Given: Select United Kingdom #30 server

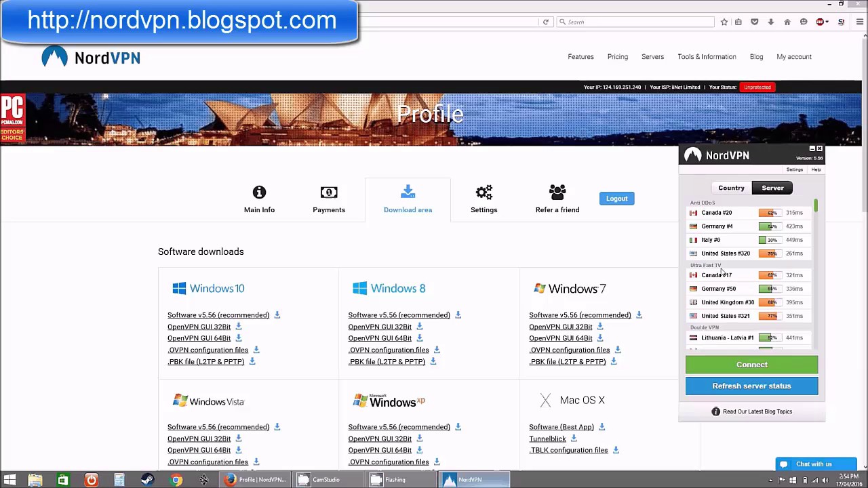Looking at the screenshot, I should pos(747,302).
